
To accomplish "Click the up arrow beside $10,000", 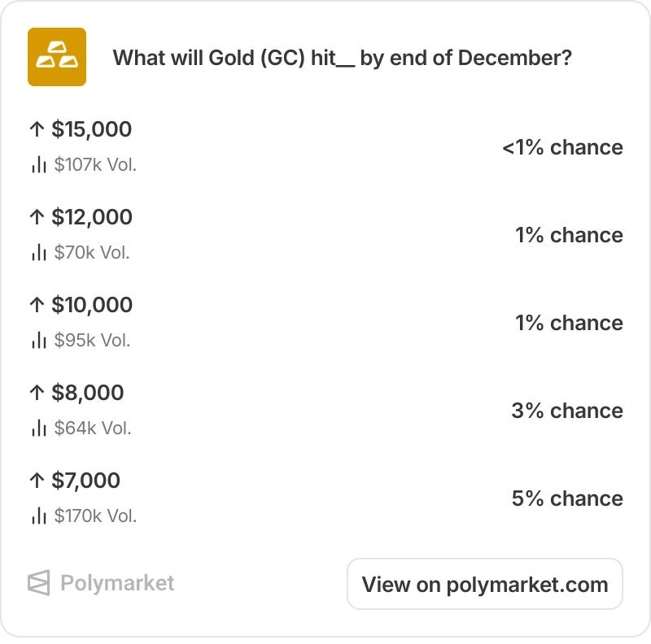I will (x=37, y=305).
